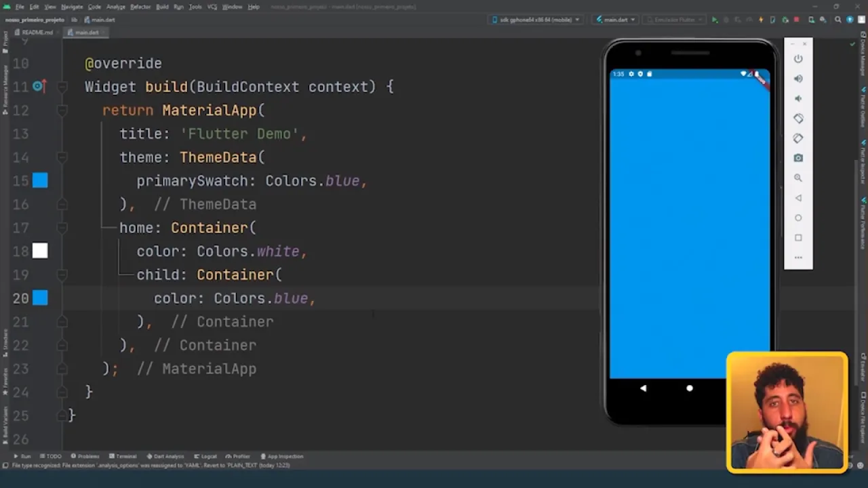Viewport: 868px width, 488px height.
Task: Open the main.dart run configuration dropdown
Action: coord(615,20)
